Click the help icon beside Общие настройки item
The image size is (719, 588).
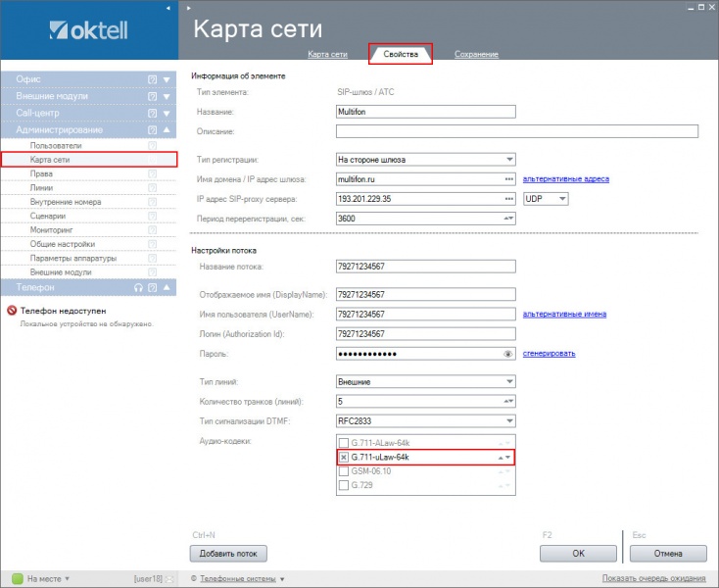(x=152, y=244)
